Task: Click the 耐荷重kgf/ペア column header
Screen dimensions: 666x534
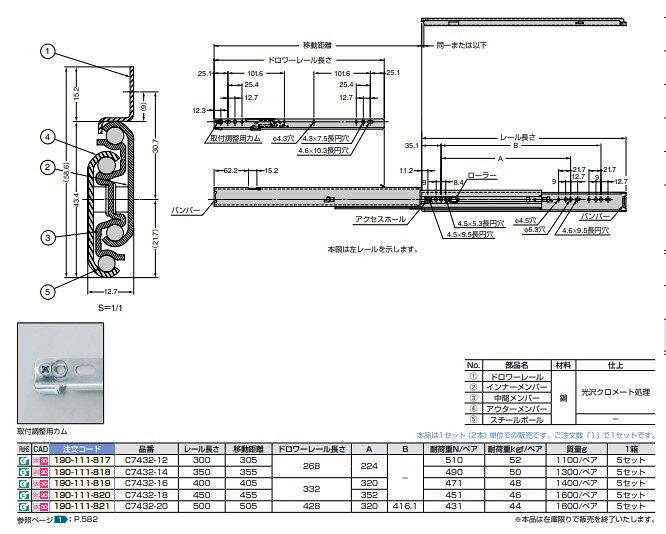Action: coord(515,449)
